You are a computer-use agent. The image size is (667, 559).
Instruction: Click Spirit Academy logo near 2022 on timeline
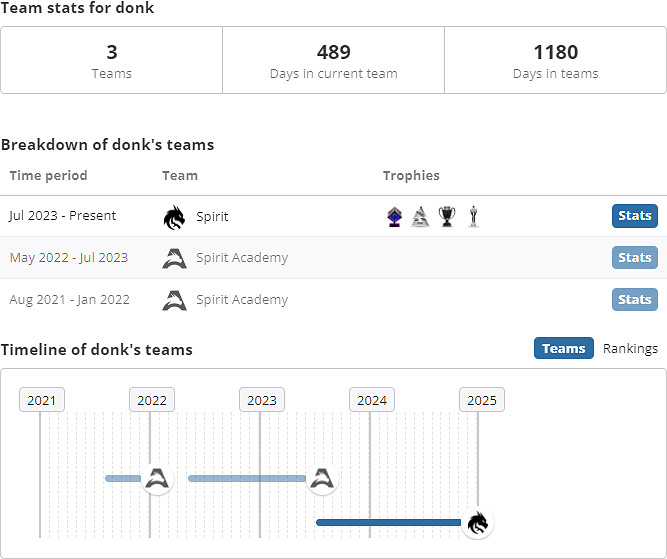tap(155, 478)
